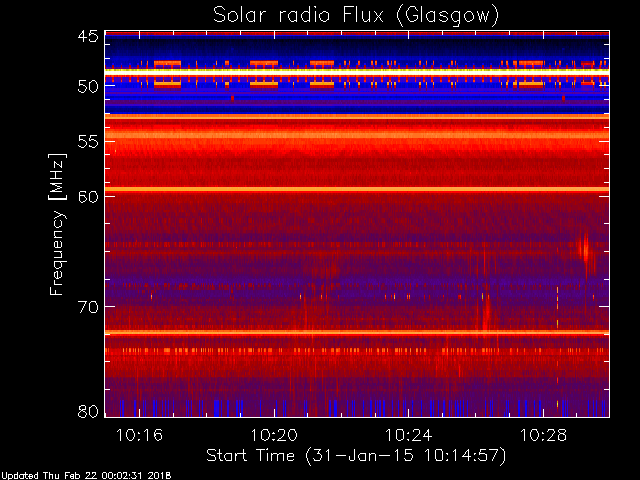Viewport: 640px width, 480px height.
Task: Click the 80 frequency tick label
Action: 88,411
